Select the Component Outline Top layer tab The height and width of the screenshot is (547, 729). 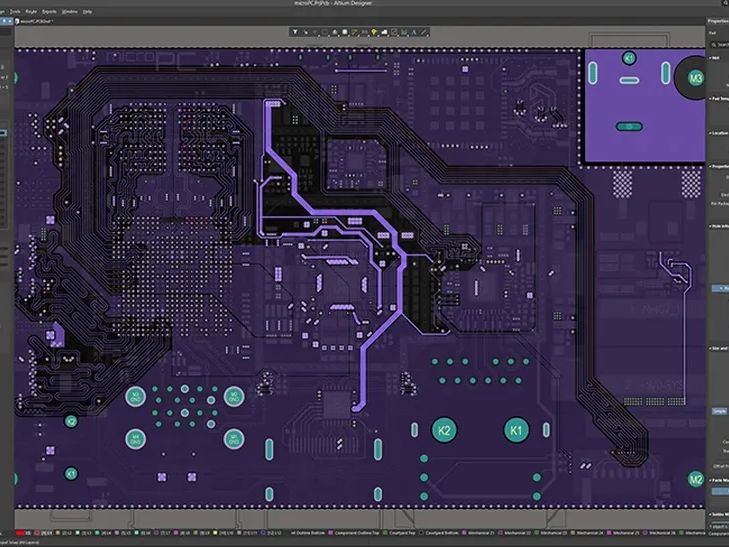350,533
